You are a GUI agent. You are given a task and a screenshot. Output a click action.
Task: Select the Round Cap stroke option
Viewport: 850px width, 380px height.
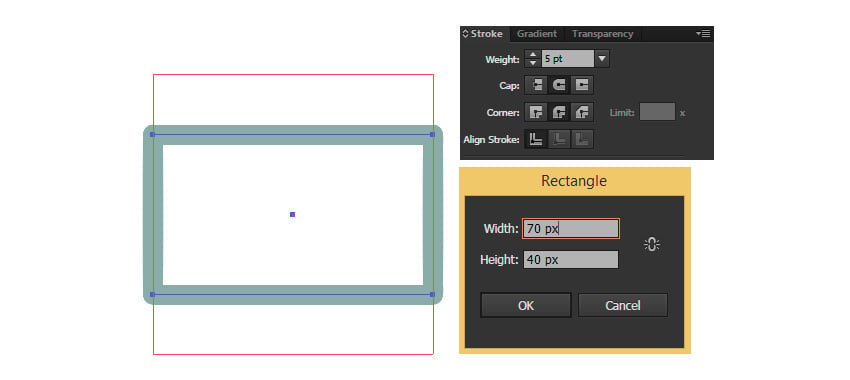(559, 85)
